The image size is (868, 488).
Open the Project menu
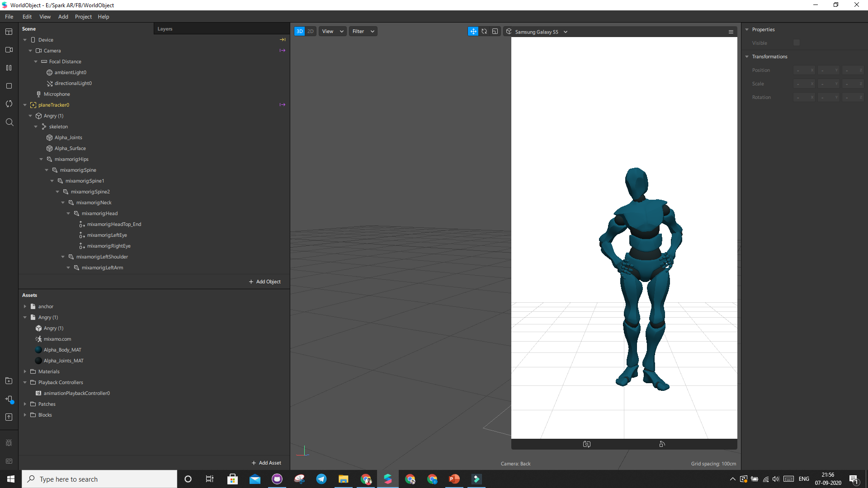click(83, 17)
